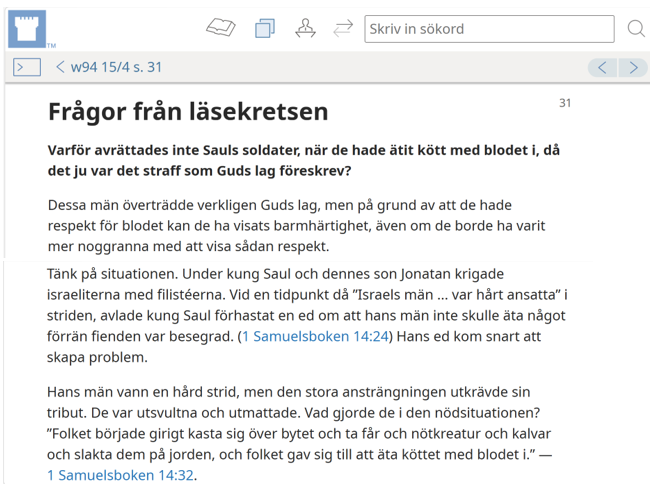The width and height of the screenshot is (656, 495).
Task: Go to next article arrow
Action: pos(633,67)
